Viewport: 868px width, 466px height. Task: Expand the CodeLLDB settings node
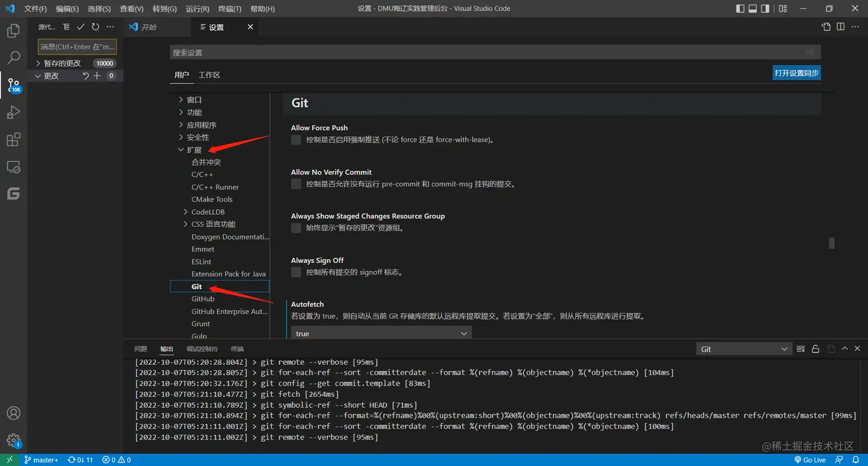[x=186, y=212]
